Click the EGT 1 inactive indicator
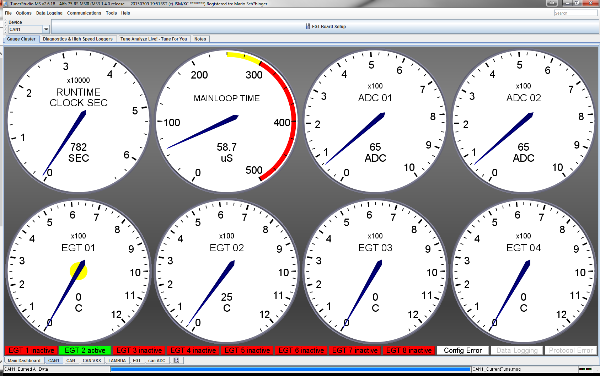The width and height of the screenshot is (600, 376). tap(31, 350)
